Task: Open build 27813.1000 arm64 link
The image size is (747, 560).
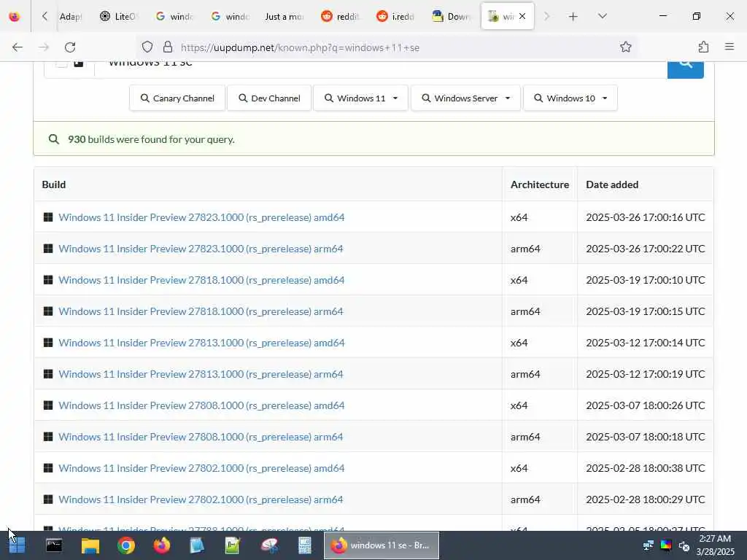Action: (x=201, y=374)
